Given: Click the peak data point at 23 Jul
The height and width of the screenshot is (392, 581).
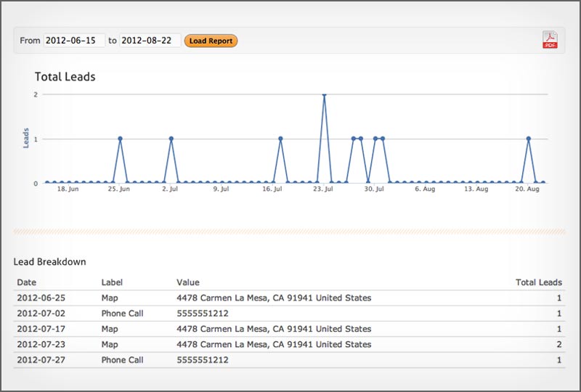Looking at the screenshot, I should tap(324, 94).
